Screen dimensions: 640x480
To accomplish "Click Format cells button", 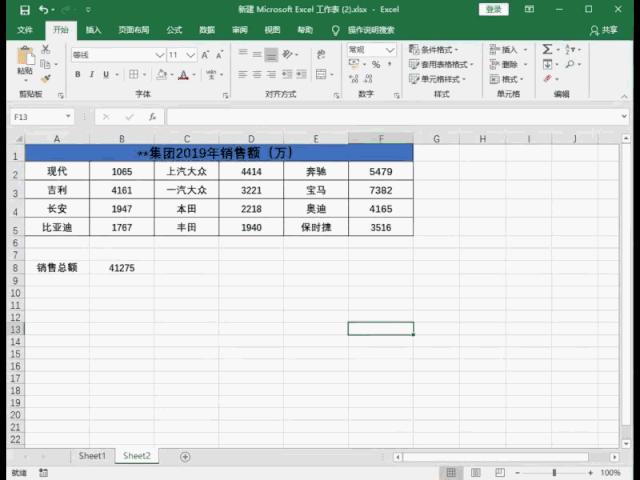I will pyautogui.click(x=507, y=79).
